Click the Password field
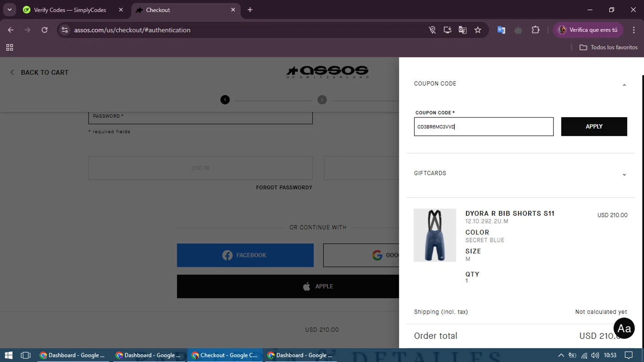Screen dimensions: 644x362 (x=200, y=118)
